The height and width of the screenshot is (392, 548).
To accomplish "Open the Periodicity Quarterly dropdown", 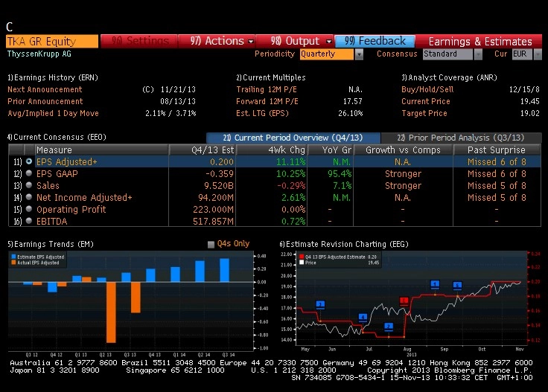I will pos(359,54).
